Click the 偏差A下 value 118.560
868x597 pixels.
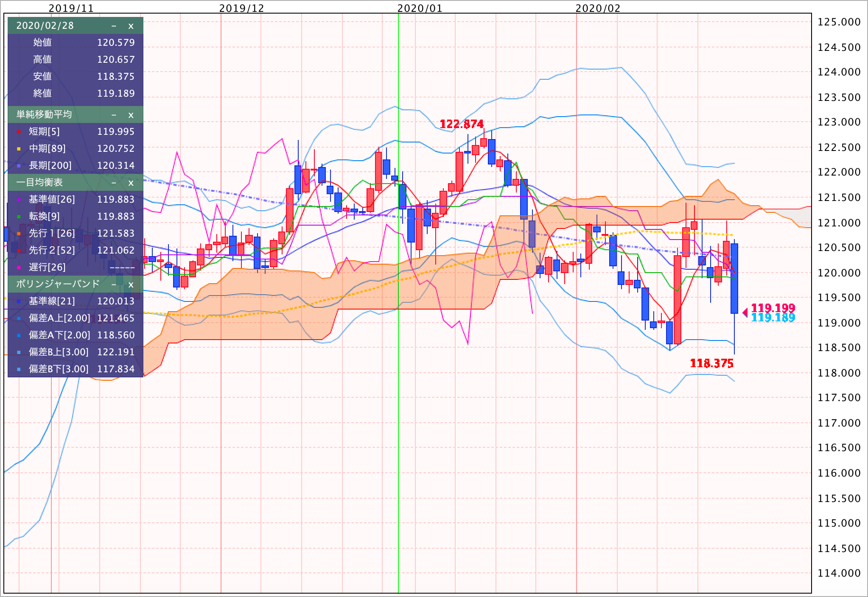tap(116, 335)
